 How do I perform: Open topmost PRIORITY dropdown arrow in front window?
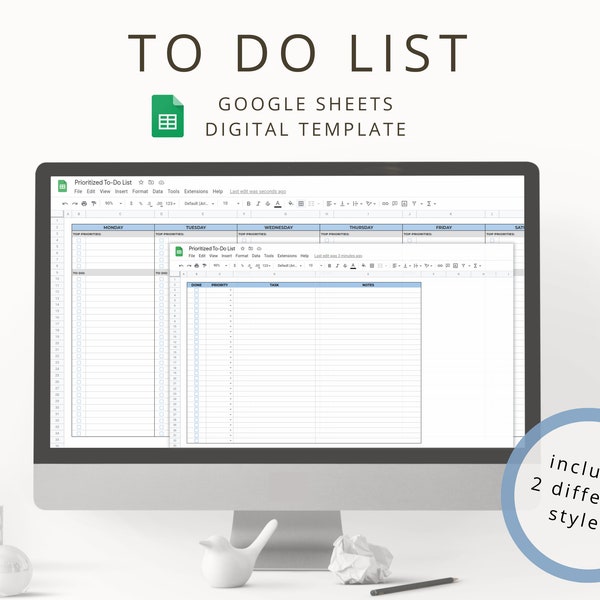tap(230, 290)
